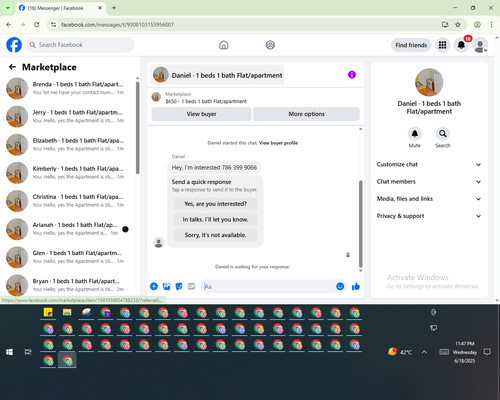500x400 pixels.
Task: Open Brenda's conversation
Action: tap(68, 88)
